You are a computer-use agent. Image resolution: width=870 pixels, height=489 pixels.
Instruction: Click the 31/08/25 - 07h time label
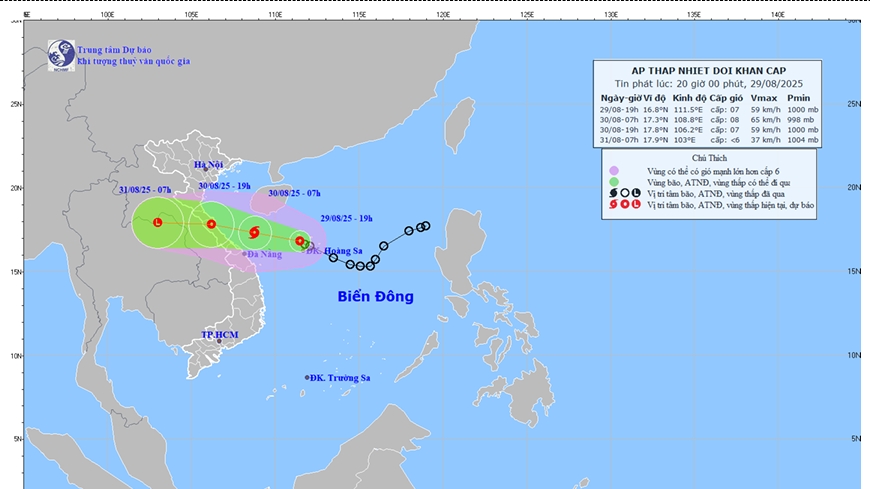click(x=144, y=189)
